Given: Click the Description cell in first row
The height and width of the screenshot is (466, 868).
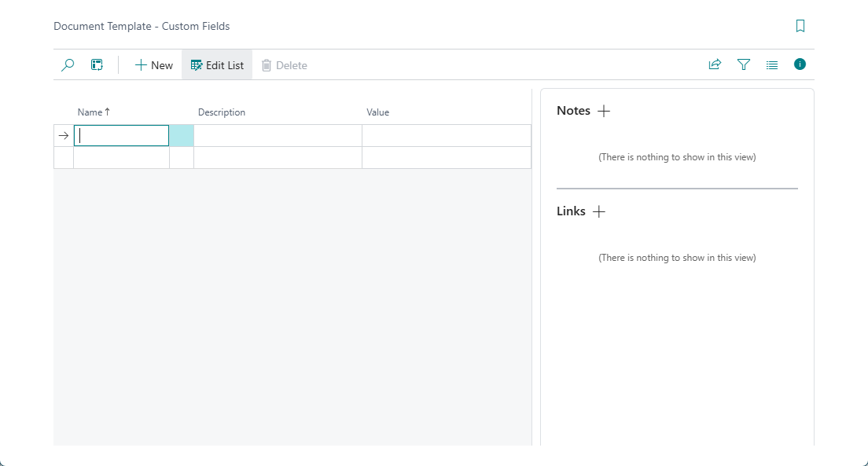Looking at the screenshot, I should (278, 136).
